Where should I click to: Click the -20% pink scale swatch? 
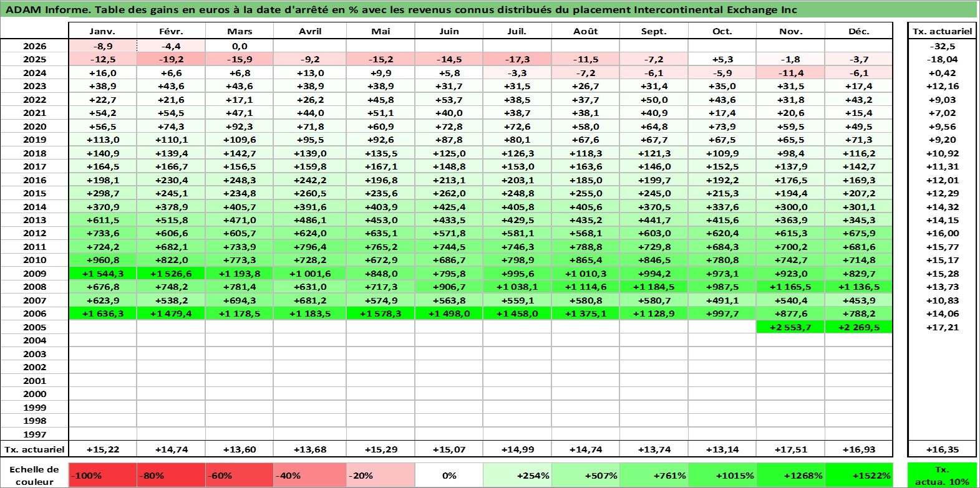point(381,476)
